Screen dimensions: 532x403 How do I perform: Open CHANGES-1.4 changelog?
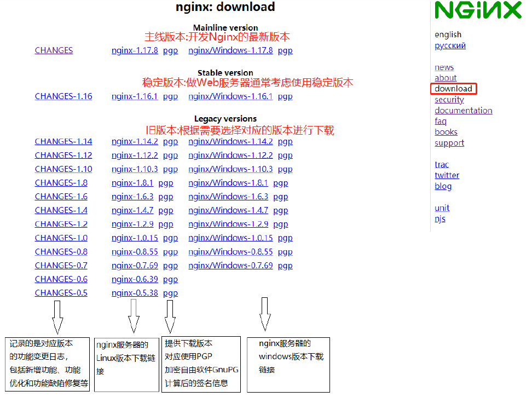click(61, 210)
